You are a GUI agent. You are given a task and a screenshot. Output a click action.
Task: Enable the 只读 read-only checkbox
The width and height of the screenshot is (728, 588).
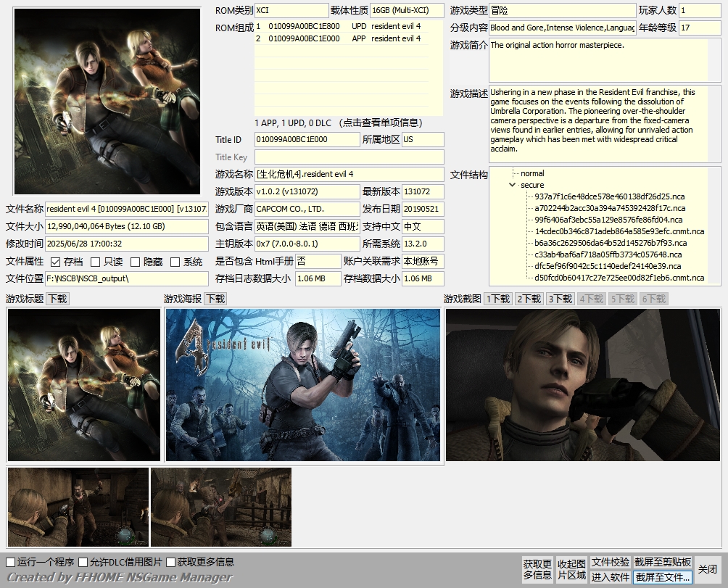[95, 262]
